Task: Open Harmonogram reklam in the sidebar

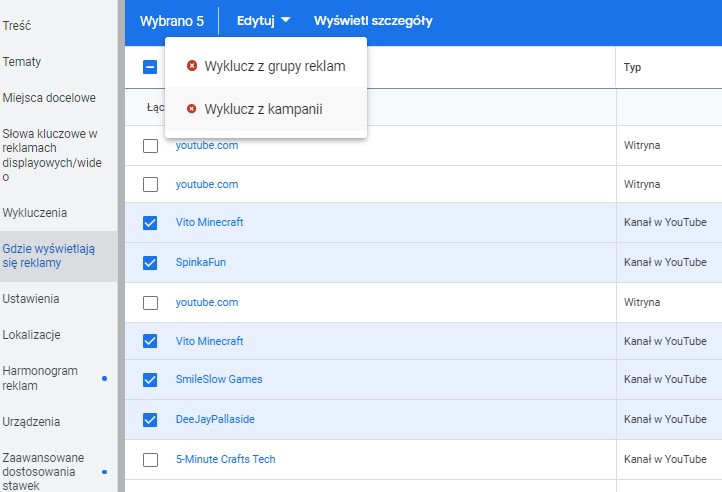Action: (x=40, y=378)
